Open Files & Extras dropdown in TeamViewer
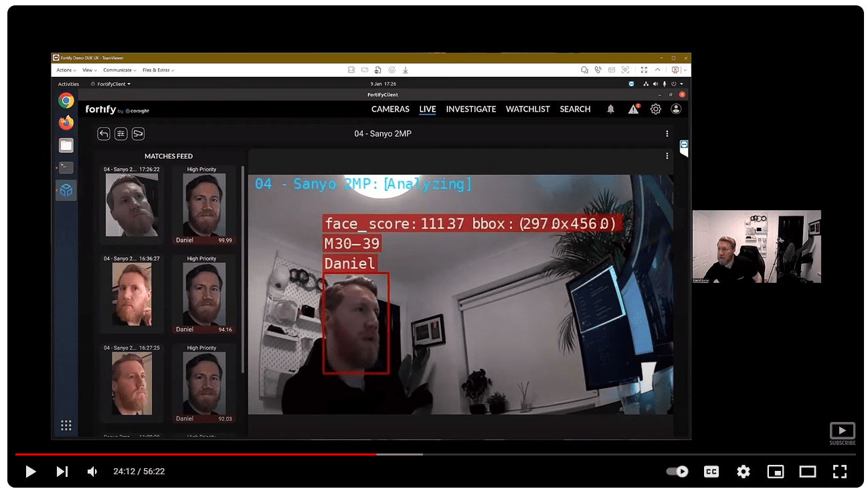 158,70
